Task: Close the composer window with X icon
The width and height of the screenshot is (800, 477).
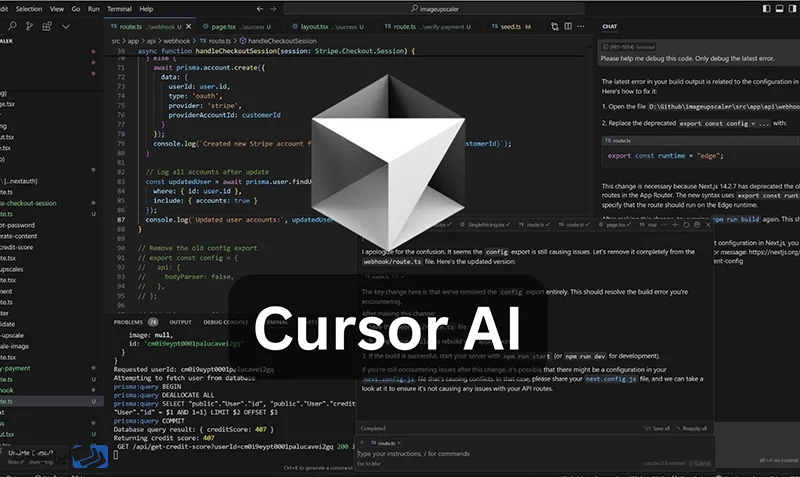Action: (x=708, y=224)
